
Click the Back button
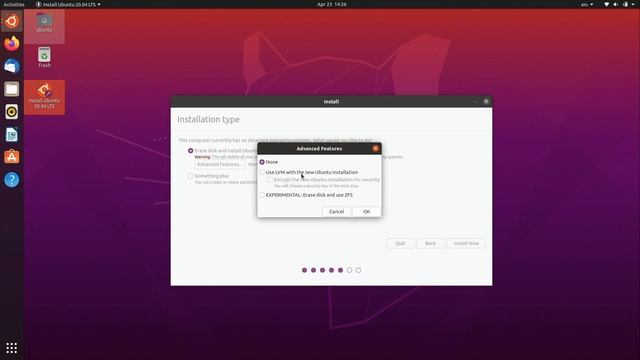(430, 243)
